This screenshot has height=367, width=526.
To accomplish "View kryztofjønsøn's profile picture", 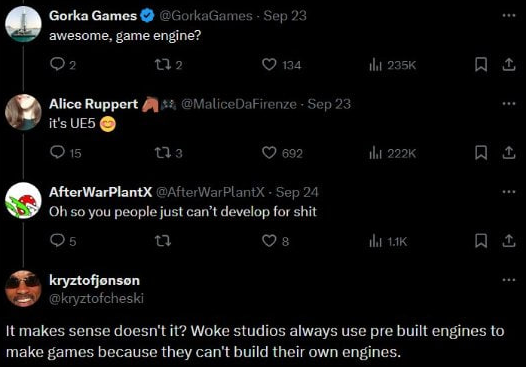I will coord(23,289).
